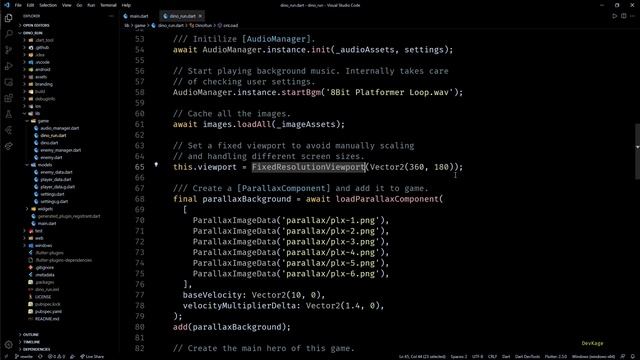Open audio_manager.dart in the explorer
This screenshot has height=360, width=640.
(x=60, y=128)
